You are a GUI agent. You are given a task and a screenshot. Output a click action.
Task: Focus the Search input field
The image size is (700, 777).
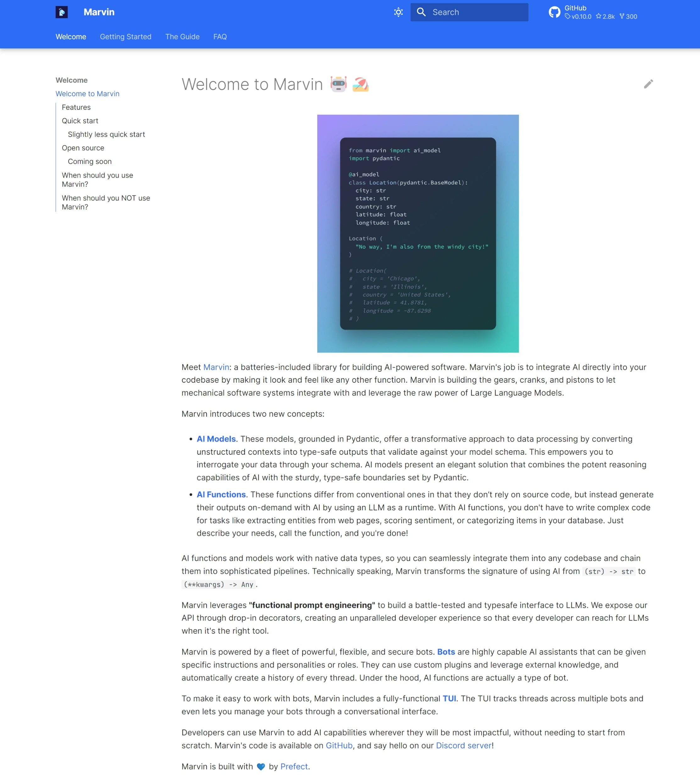477,12
